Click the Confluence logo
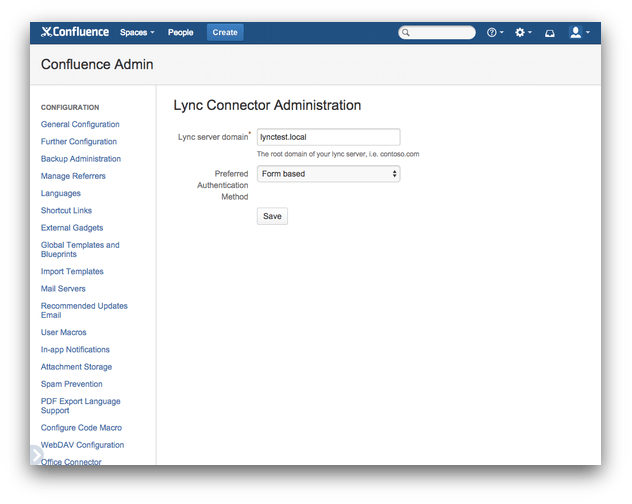 click(x=75, y=32)
